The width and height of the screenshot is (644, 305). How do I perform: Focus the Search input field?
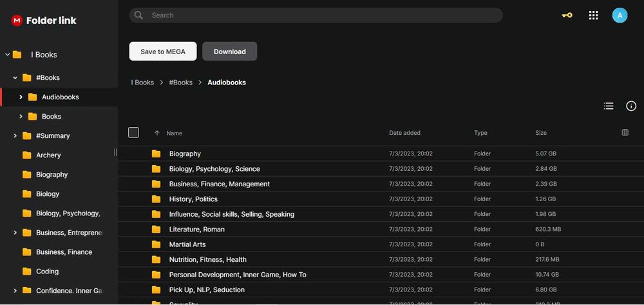(322, 15)
